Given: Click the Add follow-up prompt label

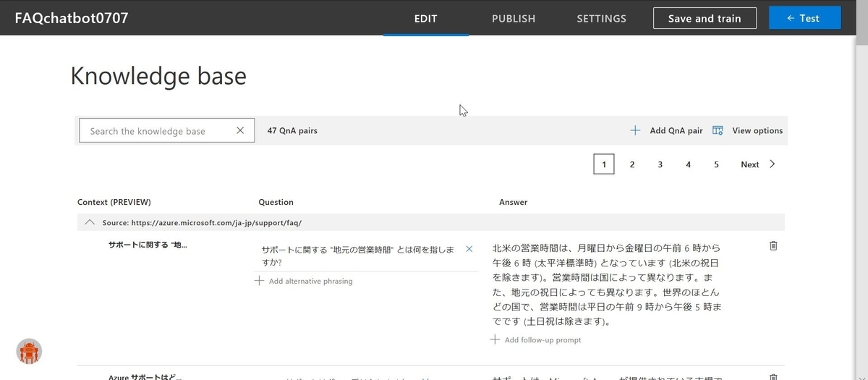Looking at the screenshot, I should (x=542, y=339).
